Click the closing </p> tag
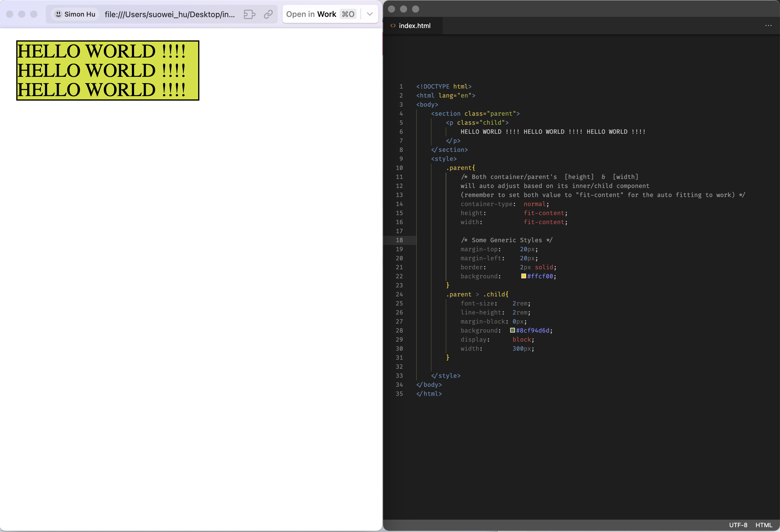 (453, 141)
